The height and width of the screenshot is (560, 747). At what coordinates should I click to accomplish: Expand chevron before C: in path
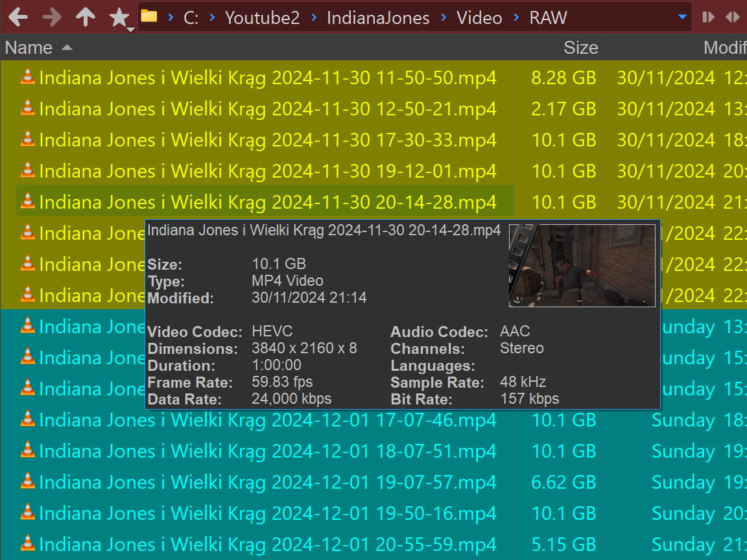click(x=171, y=17)
